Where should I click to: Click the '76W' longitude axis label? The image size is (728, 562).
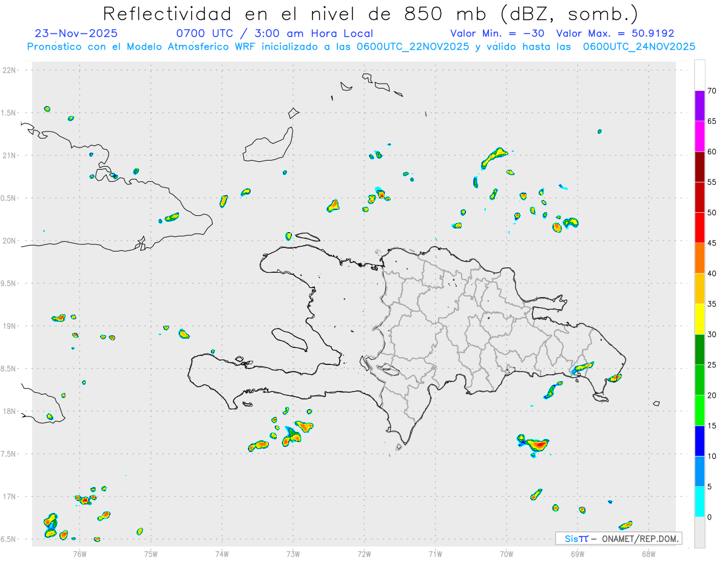(79, 554)
